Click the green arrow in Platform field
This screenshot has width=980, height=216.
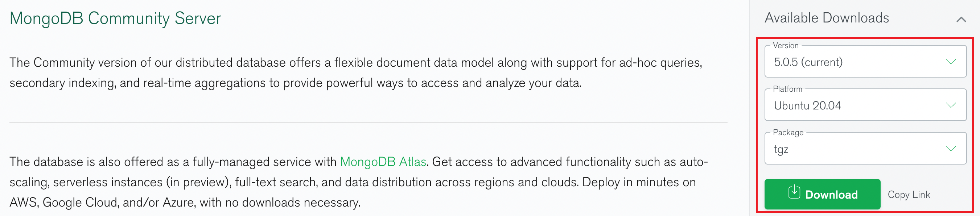951,105
